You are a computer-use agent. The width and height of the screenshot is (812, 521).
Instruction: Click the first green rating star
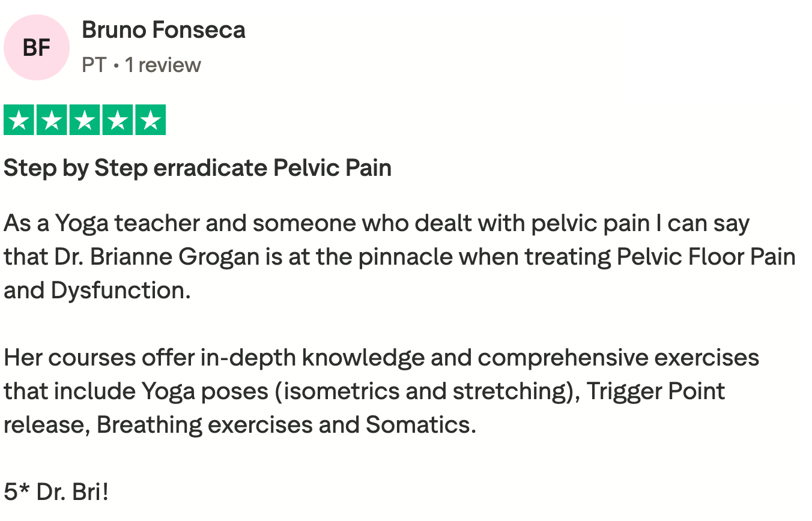click(19, 120)
